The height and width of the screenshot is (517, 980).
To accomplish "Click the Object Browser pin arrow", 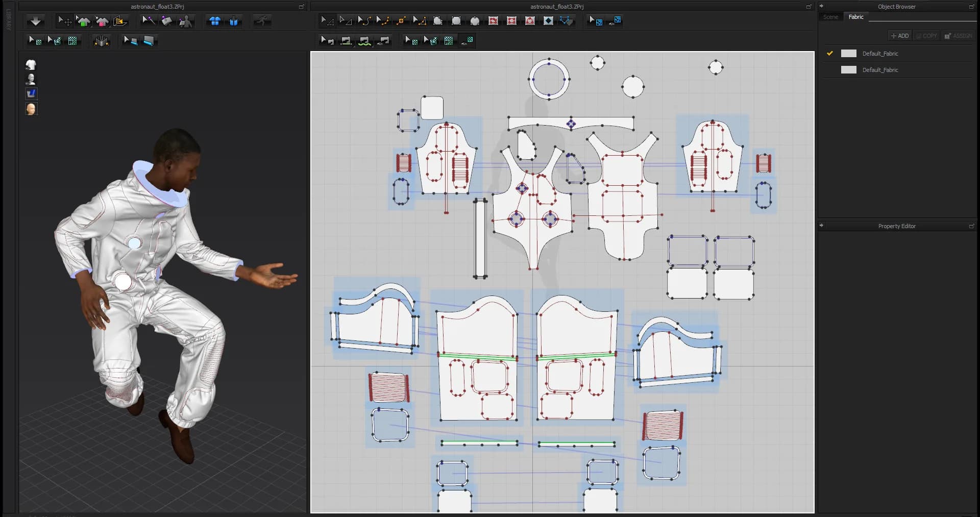I will (821, 6).
